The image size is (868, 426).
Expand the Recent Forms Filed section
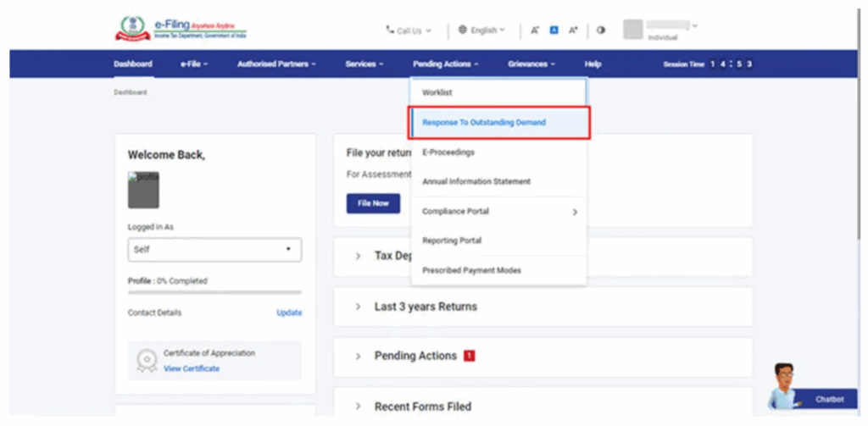[x=422, y=407]
